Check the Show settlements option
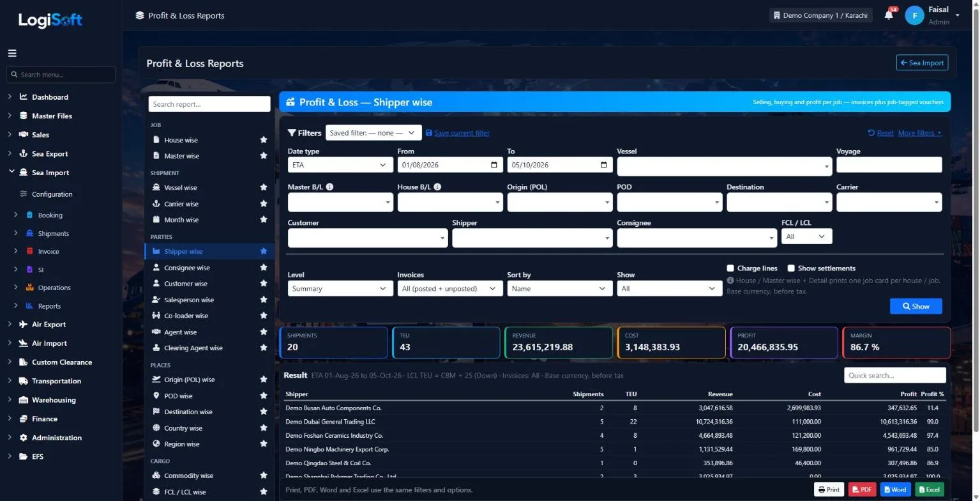The width and height of the screenshot is (980, 501). point(791,268)
